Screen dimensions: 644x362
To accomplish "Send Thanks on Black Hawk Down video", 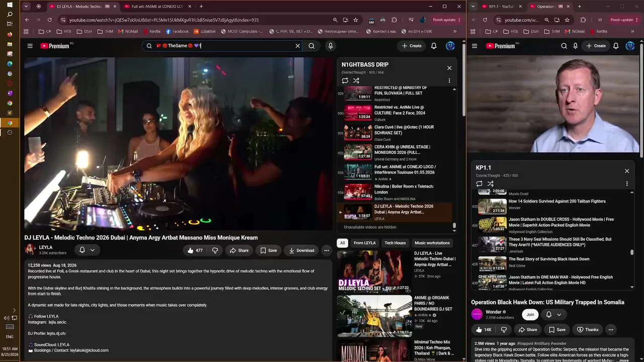I will pos(587,330).
